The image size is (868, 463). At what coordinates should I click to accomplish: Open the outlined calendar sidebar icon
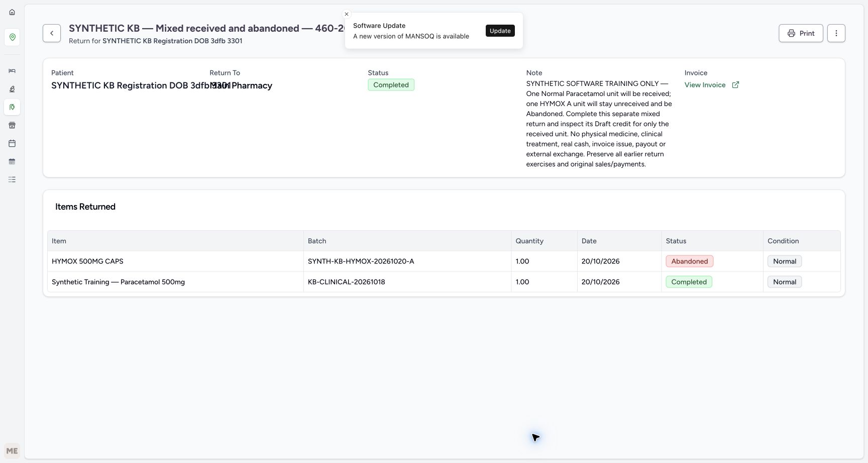point(12,143)
